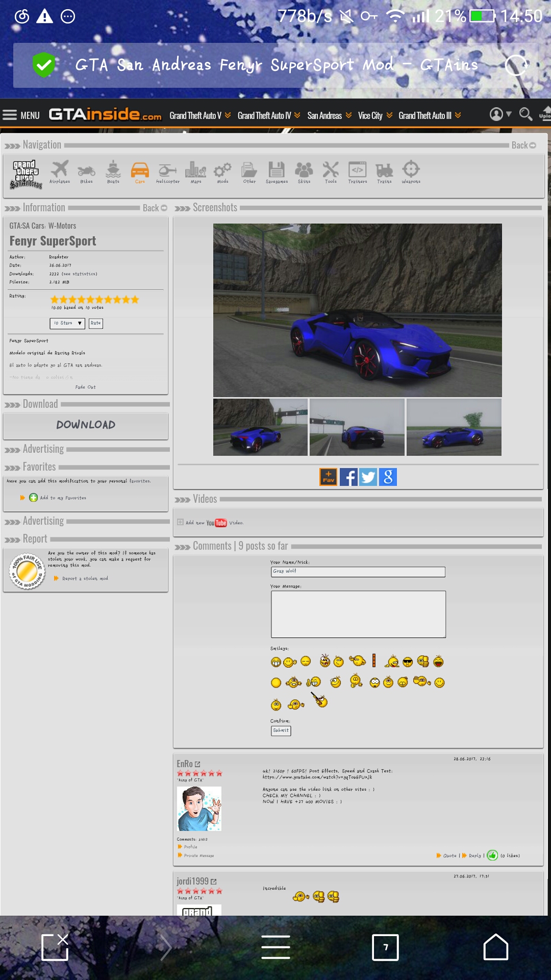551x980 pixels.
Task: Open EnRo's Profile link
Action: tap(191, 847)
